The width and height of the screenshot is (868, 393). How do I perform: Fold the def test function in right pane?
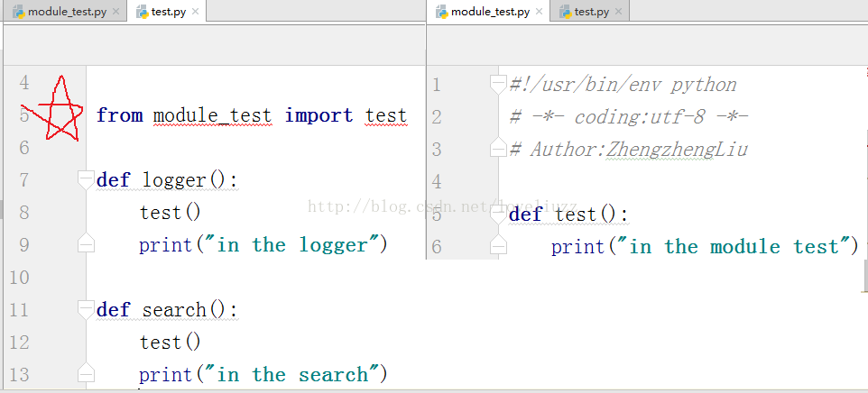(498, 214)
